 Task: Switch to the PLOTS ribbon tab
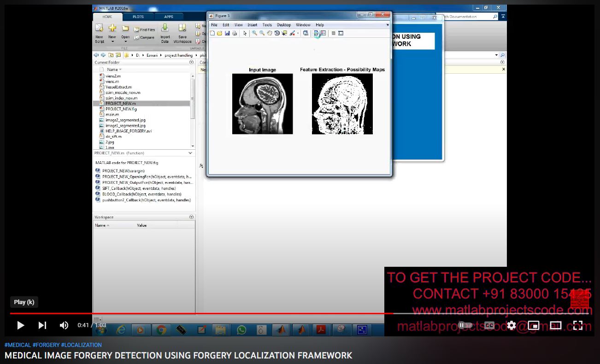pyautogui.click(x=138, y=17)
